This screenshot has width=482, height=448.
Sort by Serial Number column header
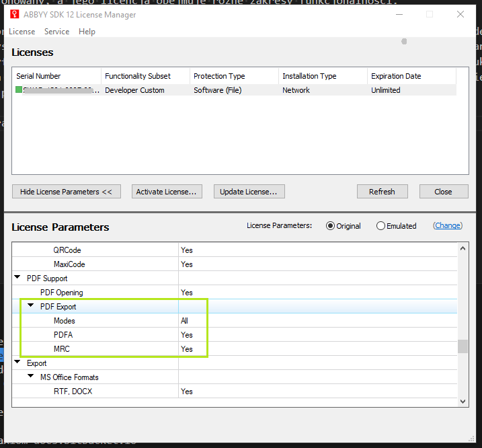57,76
